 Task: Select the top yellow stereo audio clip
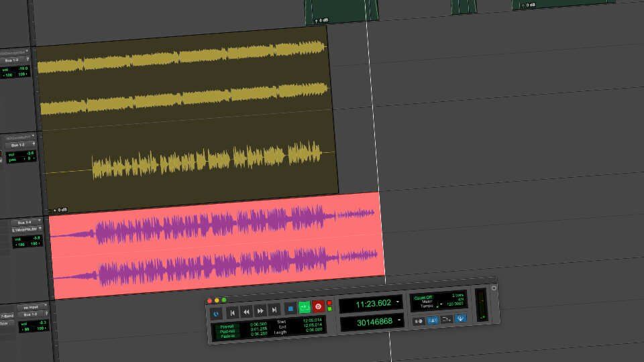point(184,77)
